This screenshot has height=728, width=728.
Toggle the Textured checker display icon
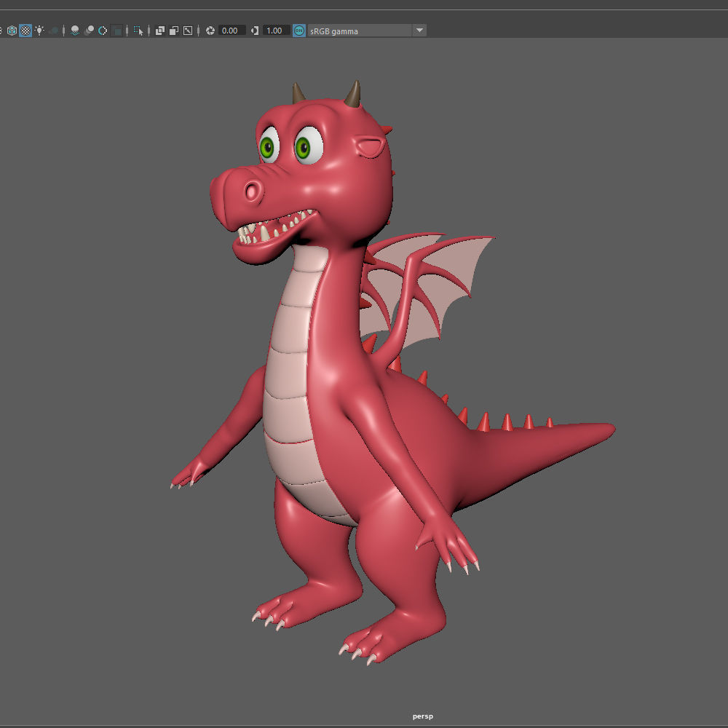pyautogui.click(x=25, y=31)
